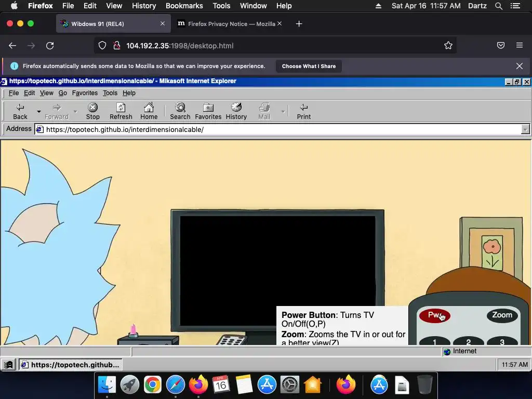The width and height of the screenshot is (532, 399).
Task: Switch to the Widbows 91 (REL4) tab
Action: [x=113, y=24]
